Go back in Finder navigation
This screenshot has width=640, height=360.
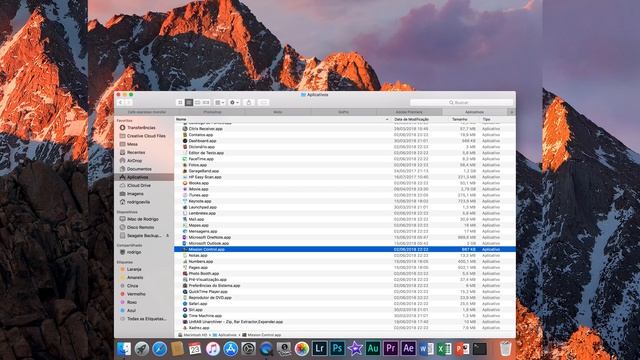click(120, 102)
